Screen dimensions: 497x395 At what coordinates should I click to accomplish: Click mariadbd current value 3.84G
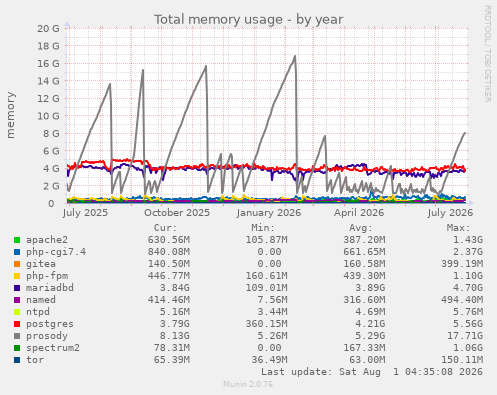(171, 288)
